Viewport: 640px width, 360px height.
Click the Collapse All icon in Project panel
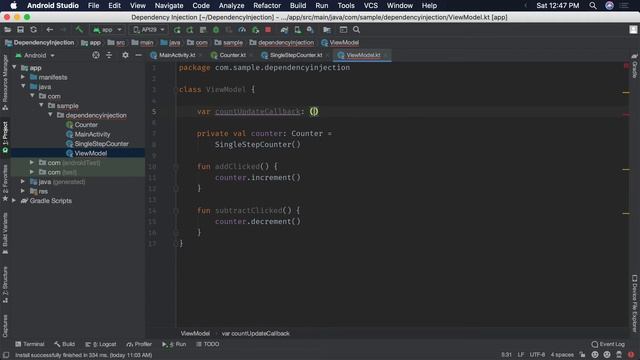pyautogui.click(x=109, y=55)
